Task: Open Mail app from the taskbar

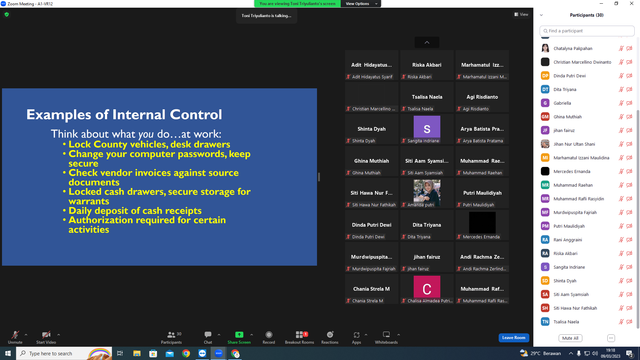Action: point(170,353)
